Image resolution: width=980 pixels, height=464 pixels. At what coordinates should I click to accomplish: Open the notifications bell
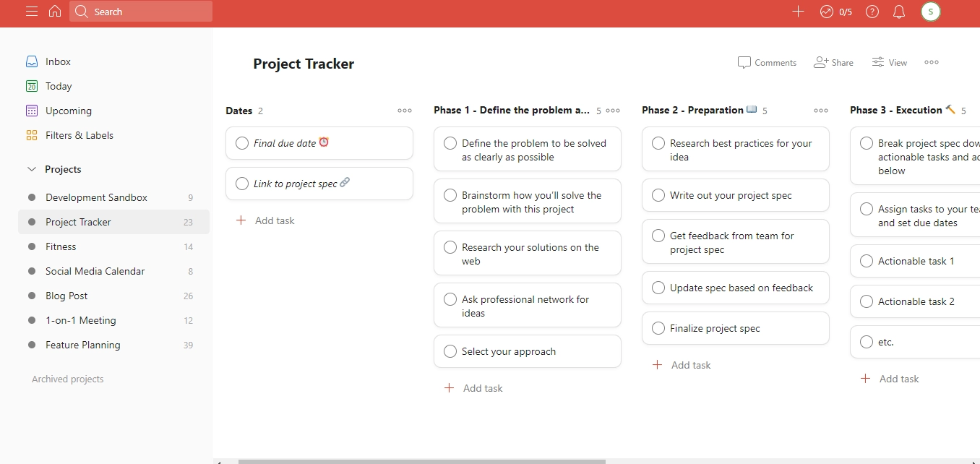899,12
